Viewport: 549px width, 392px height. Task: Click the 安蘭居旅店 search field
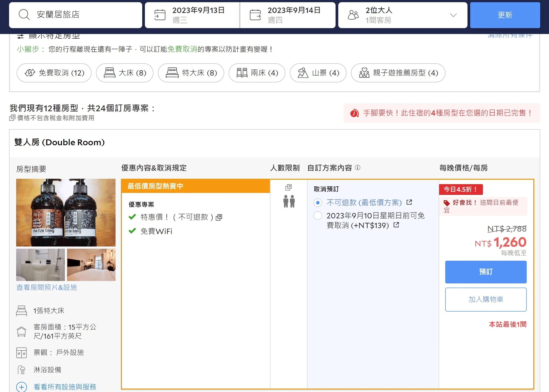76,15
